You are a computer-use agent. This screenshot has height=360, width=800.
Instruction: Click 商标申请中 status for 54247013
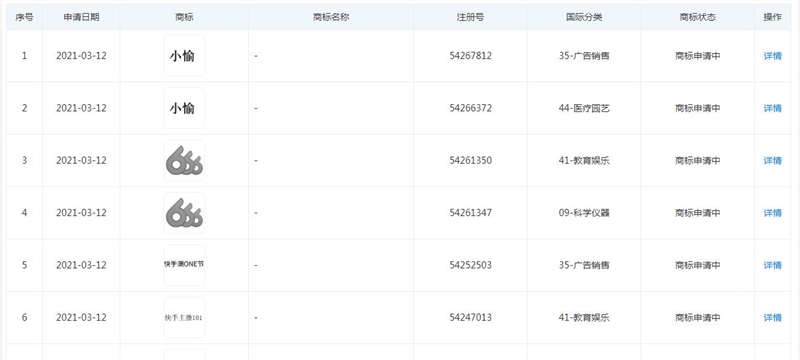pyautogui.click(x=697, y=318)
